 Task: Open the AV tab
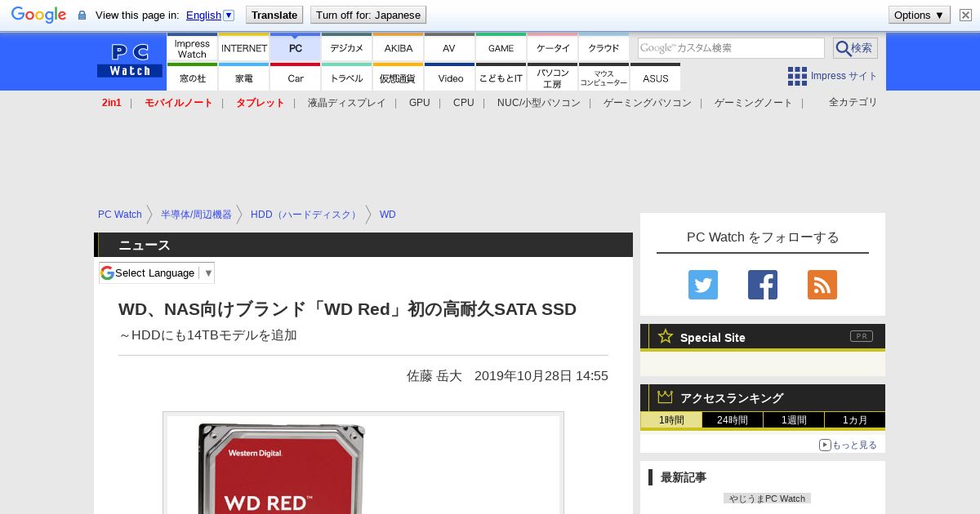point(450,47)
